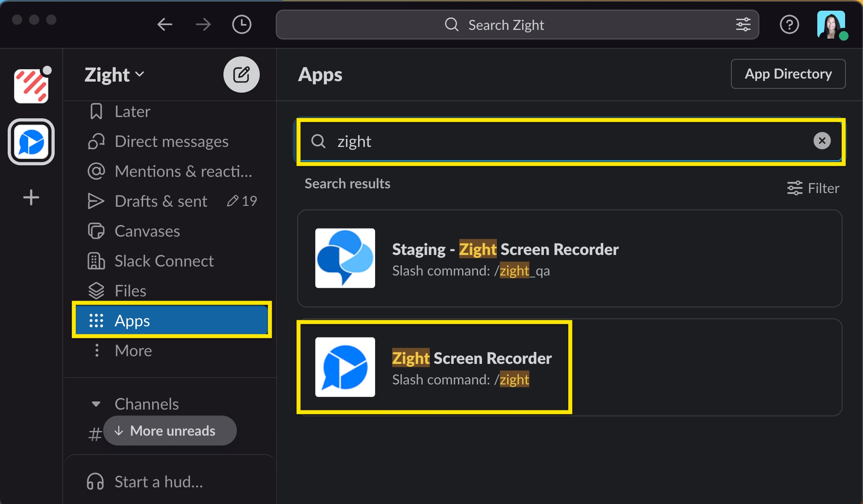Open the App Directory
The width and height of the screenshot is (863, 504).
pyautogui.click(x=788, y=74)
